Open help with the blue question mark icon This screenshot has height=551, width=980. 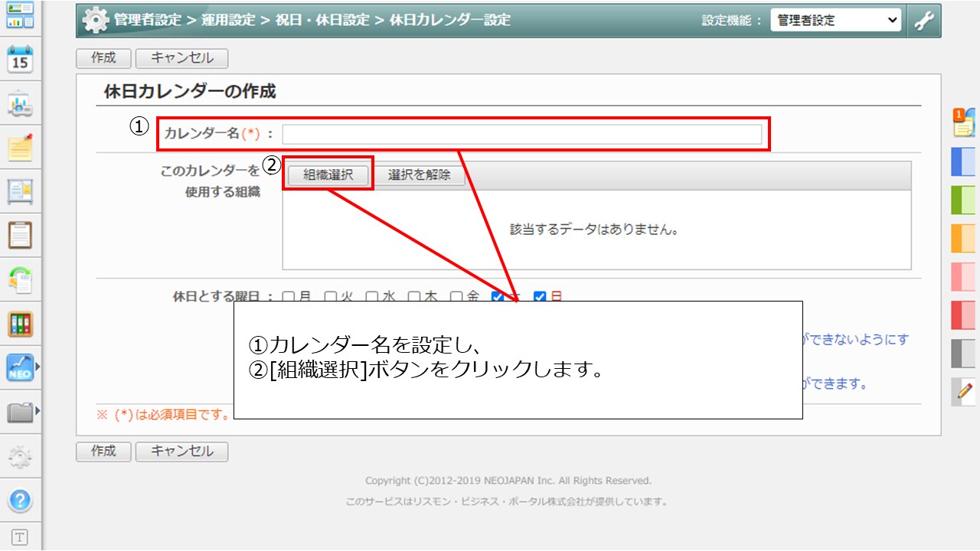pos(20,501)
